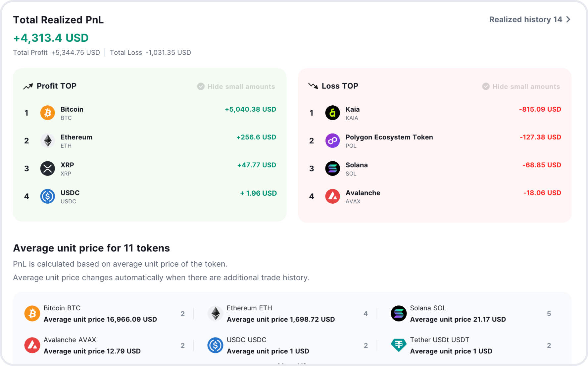Viewport: 588px width, 366px height.
Task: Select the Profit TOP section header
Action: point(56,86)
